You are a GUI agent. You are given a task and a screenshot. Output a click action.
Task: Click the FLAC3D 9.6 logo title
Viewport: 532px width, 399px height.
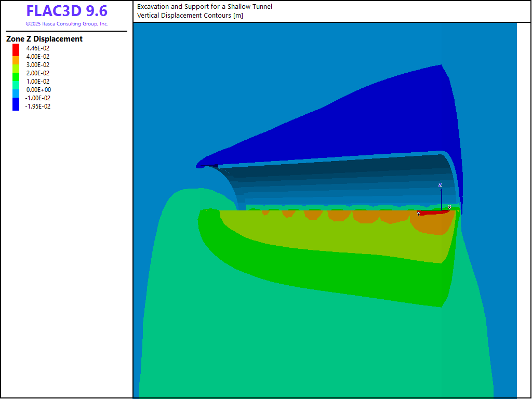click(66, 11)
